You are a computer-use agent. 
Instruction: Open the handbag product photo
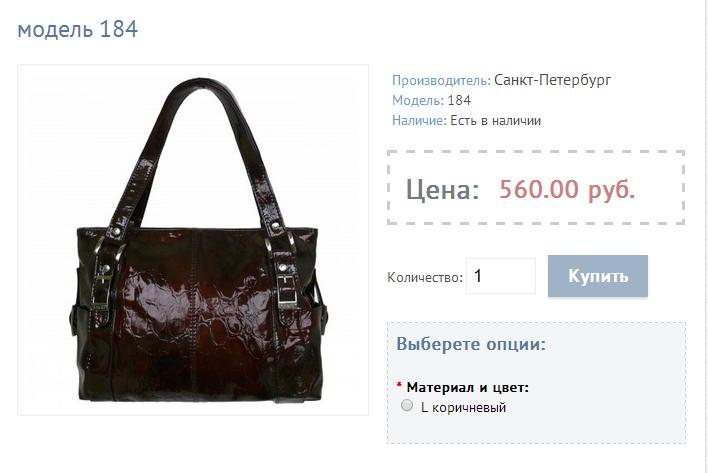[x=193, y=240]
